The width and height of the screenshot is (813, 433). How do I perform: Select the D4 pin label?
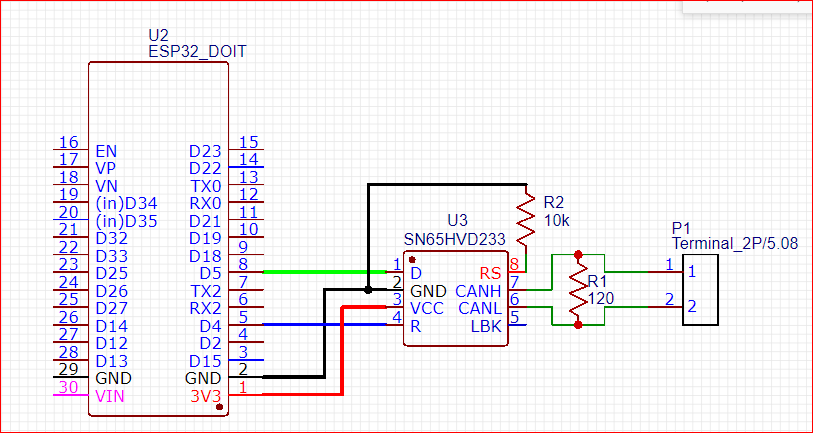point(211,326)
